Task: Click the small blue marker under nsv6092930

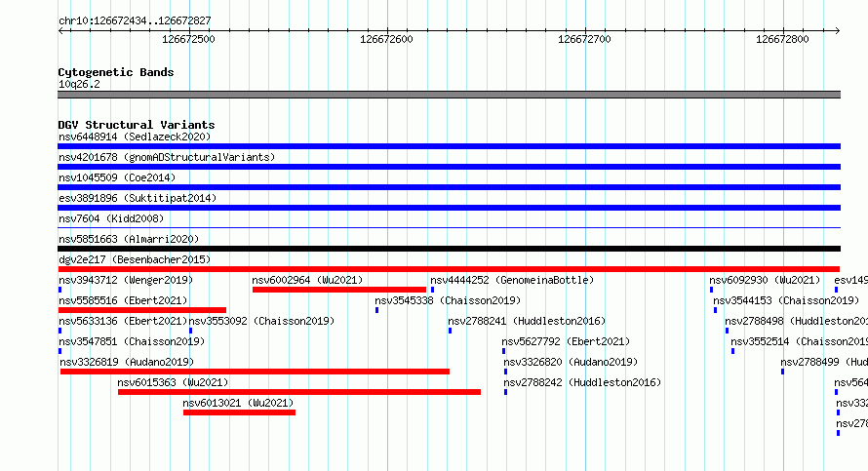Action: [711, 290]
